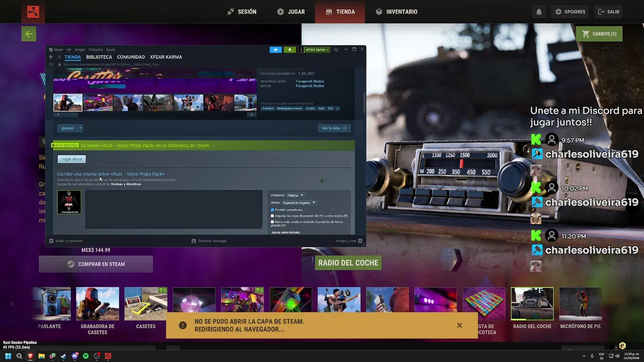Click the green back arrow in Rust store
This screenshot has height=362, width=644.
[29, 34]
